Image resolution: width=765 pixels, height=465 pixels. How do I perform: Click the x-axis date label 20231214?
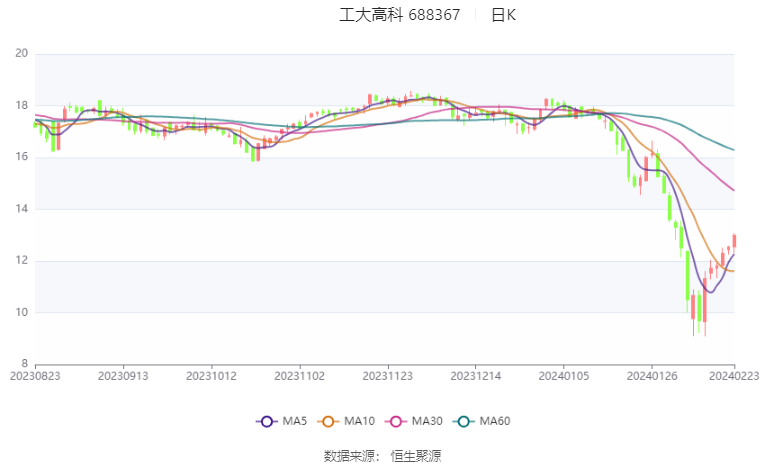point(476,376)
